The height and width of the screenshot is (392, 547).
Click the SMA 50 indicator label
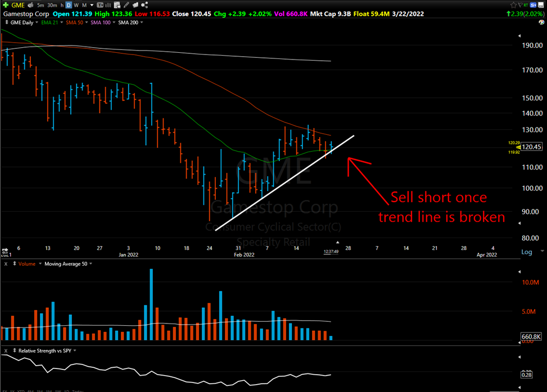[x=75, y=22]
